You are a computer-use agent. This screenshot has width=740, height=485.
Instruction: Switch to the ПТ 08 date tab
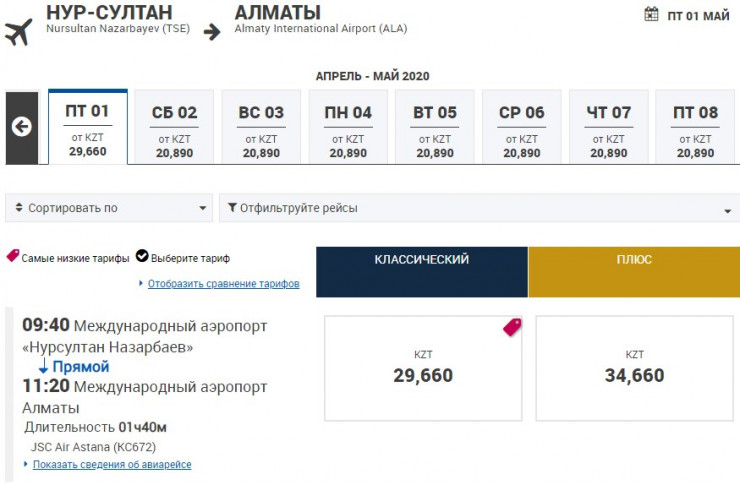point(695,127)
